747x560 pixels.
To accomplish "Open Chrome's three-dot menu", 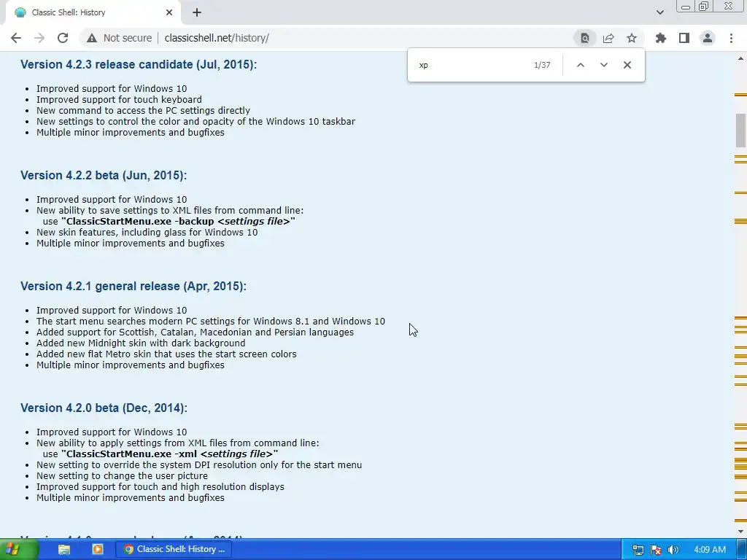I will [731, 38].
